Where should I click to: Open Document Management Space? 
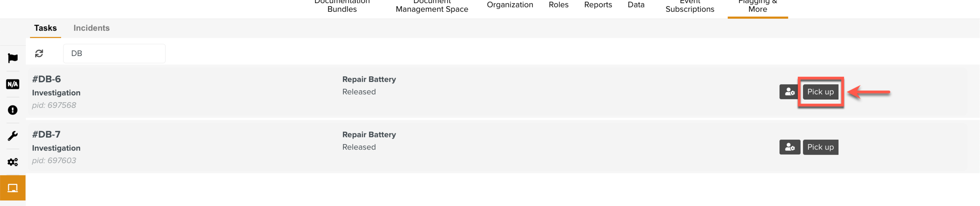(x=432, y=7)
